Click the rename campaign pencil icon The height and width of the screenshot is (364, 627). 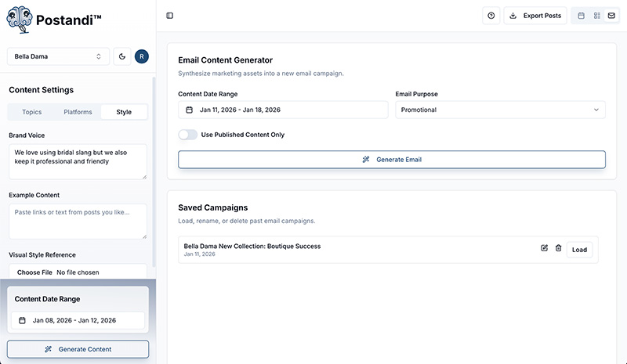coord(545,249)
